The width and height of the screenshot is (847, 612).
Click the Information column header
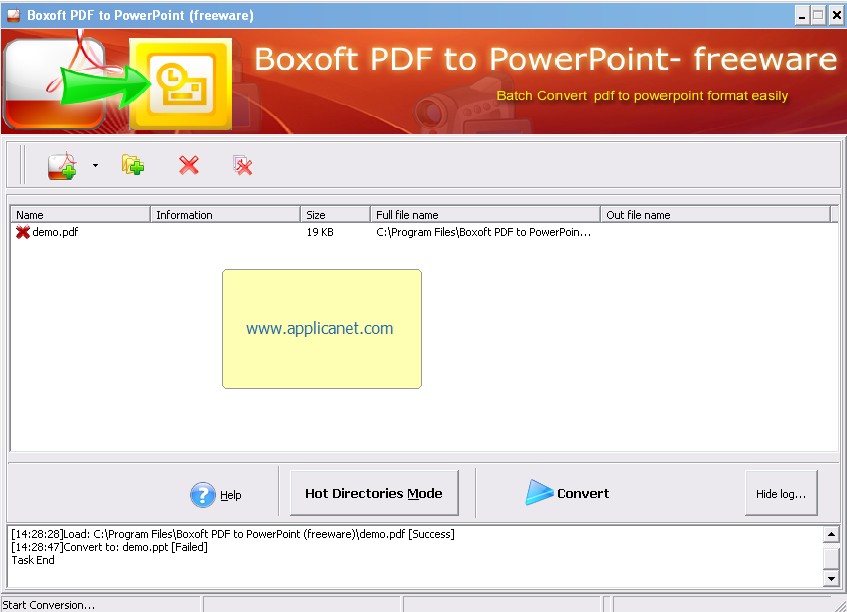pos(225,214)
